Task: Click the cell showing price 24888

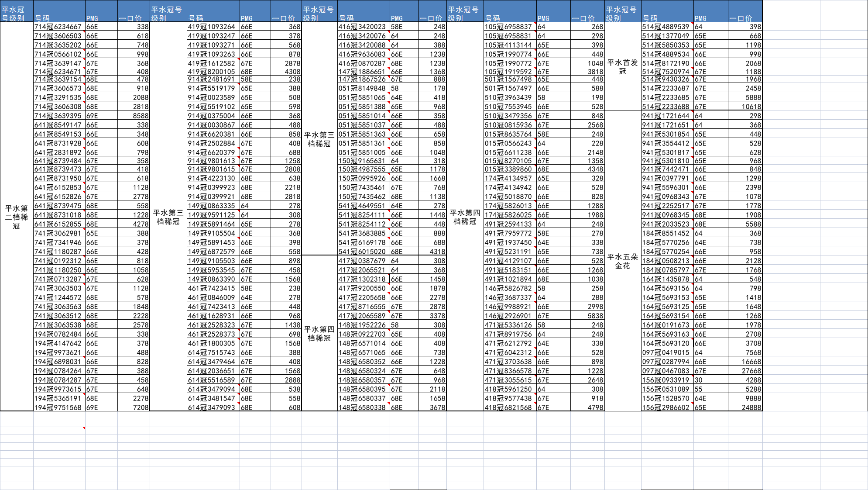Action: coord(745,407)
